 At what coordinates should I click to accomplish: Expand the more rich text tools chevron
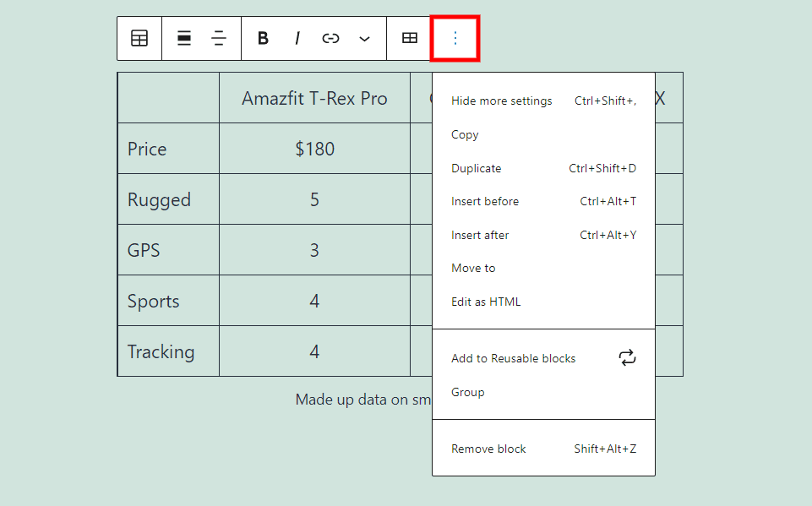(364, 39)
